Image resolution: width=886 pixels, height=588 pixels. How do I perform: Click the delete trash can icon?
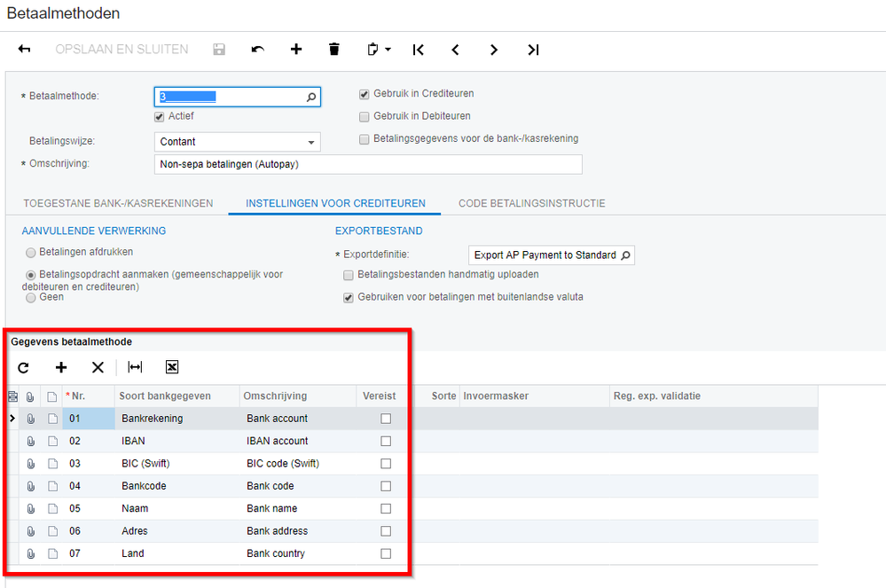point(334,49)
